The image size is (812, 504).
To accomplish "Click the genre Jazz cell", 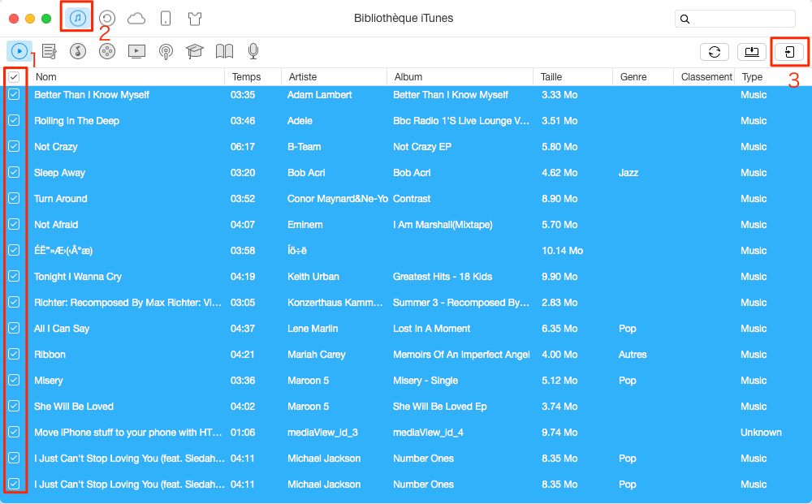I will 628,172.
